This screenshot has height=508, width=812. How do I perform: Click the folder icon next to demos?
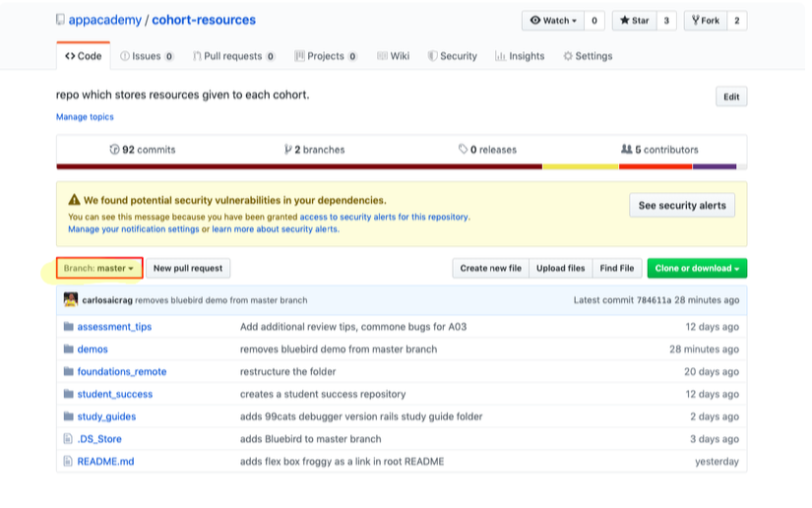68,349
